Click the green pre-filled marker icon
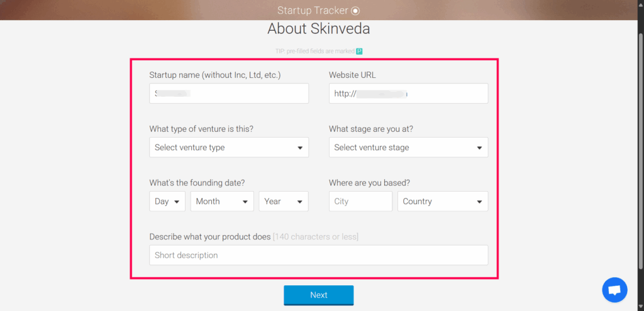This screenshot has width=644, height=311. click(359, 52)
